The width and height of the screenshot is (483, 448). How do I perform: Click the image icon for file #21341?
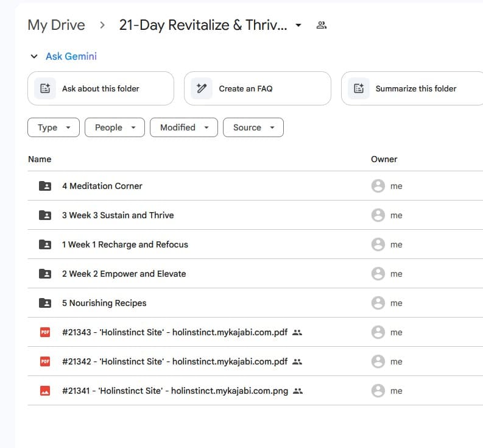pyautogui.click(x=44, y=391)
